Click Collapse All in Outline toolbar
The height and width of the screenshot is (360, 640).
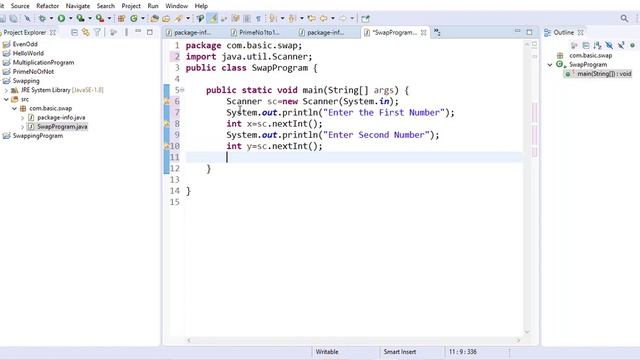pos(586,45)
